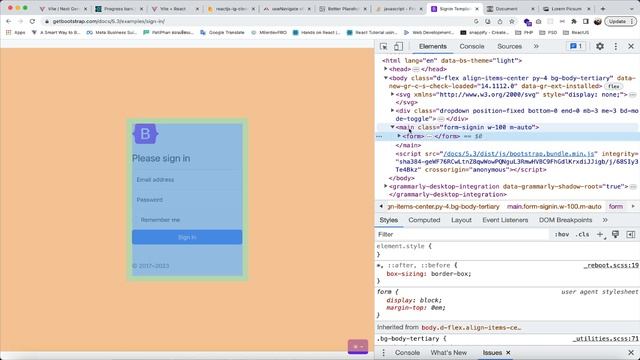Show more DevTools panels via top chevron
The height and width of the screenshot is (360, 640).
tap(536, 47)
